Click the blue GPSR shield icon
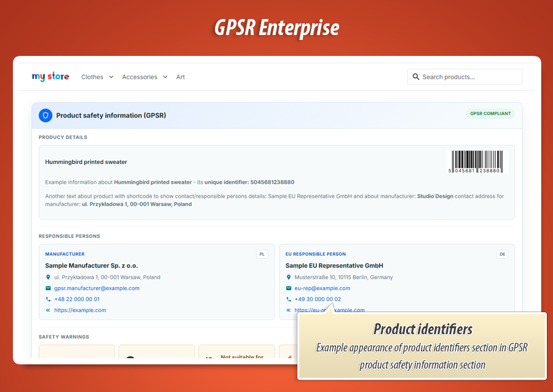This screenshot has height=392, width=553. [x=45, y=116]
